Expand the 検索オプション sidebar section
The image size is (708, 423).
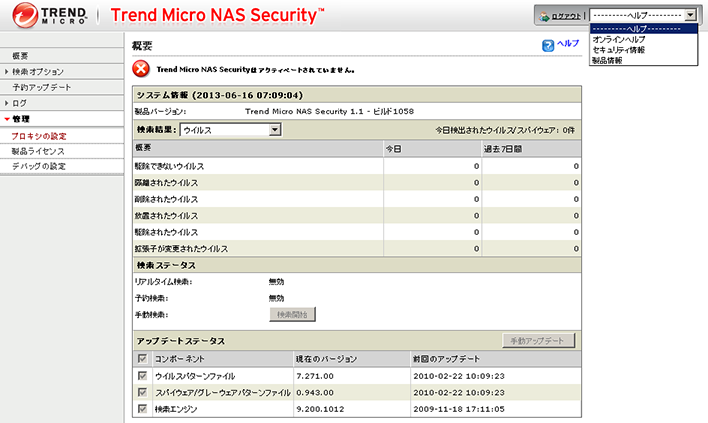[38, 72]
